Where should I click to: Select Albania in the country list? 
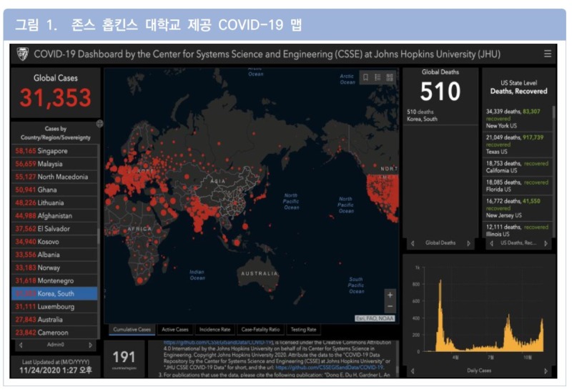(x=55, y=255)
